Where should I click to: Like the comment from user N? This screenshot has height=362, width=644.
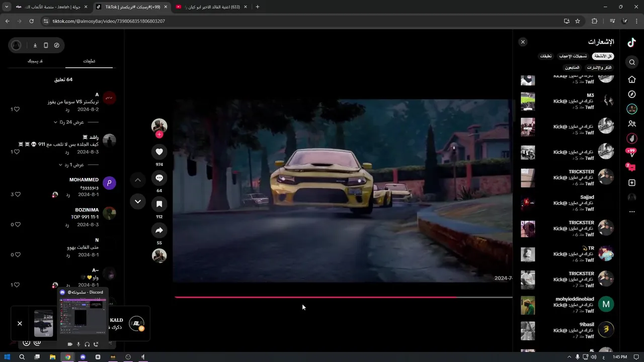(x=17, y=254)
